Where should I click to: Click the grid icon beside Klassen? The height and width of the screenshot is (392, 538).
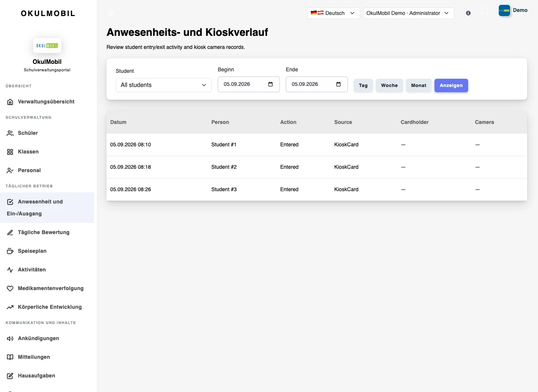[10, 152]
